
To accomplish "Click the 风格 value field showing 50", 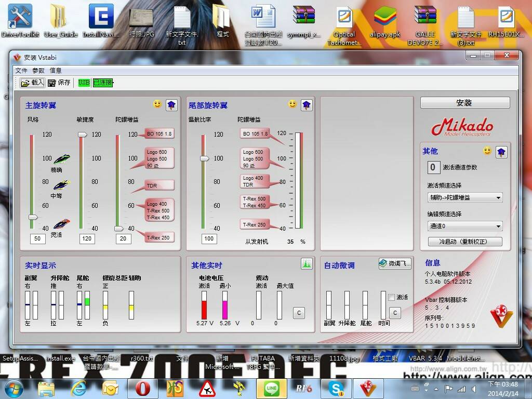I will click(37, 238).
